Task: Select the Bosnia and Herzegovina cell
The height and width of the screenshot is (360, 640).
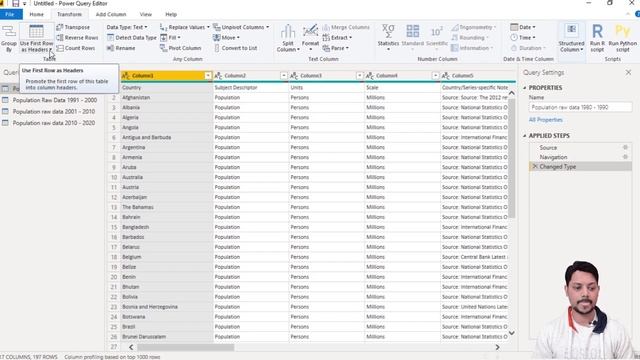Action: tap(167, 307)
